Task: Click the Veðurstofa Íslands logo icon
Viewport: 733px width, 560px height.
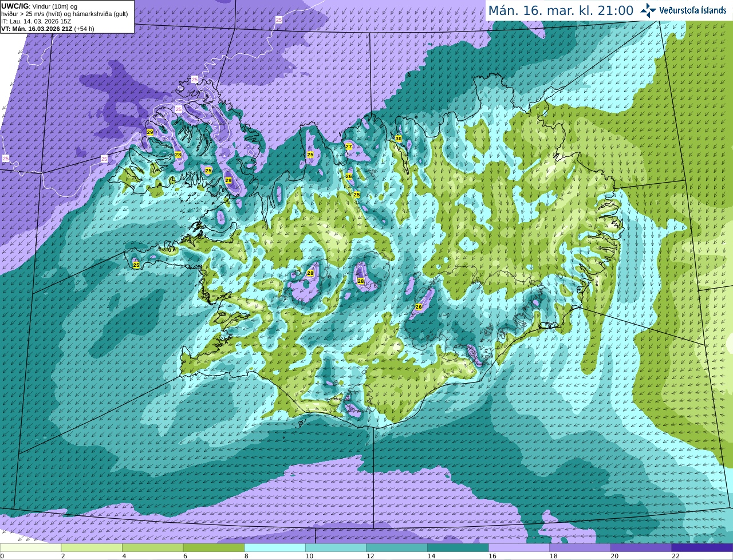Action: coord(648,10)
